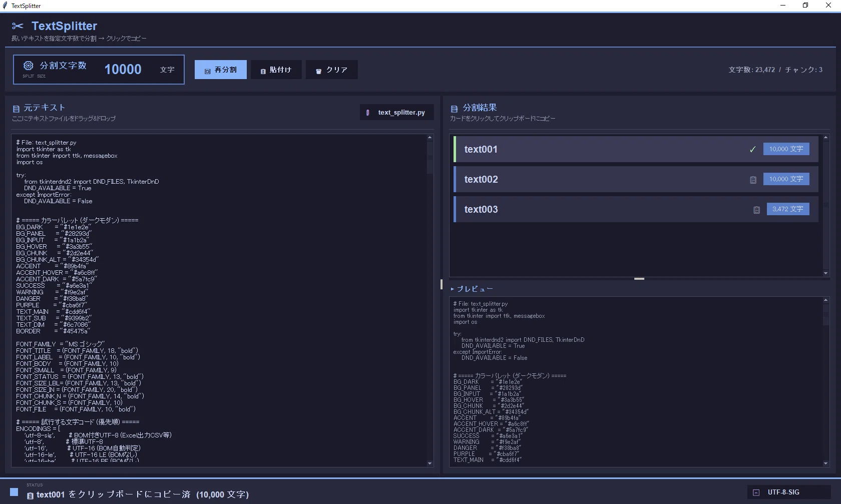Click inside the source text area at BG_DARK line
The height and width of the screenshot is (504, 841).
click(54, 227)
